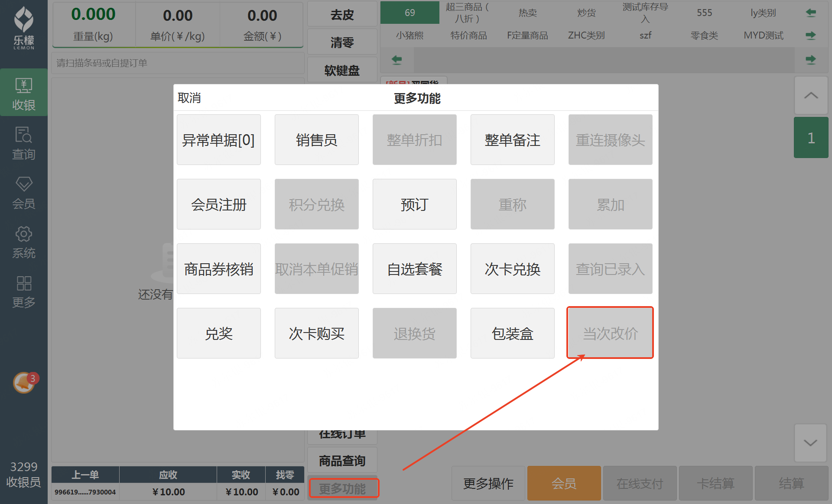The image size is (832, 504).
Task: Click left arrow on the subcategory bar
Action: pyautogui.click(x=396, y=60)
